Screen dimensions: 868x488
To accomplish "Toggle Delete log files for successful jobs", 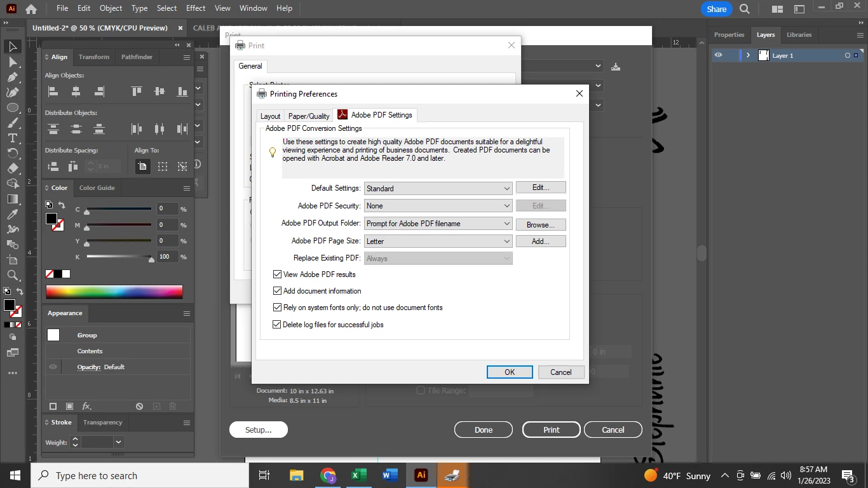I will (x=277, y=324).
